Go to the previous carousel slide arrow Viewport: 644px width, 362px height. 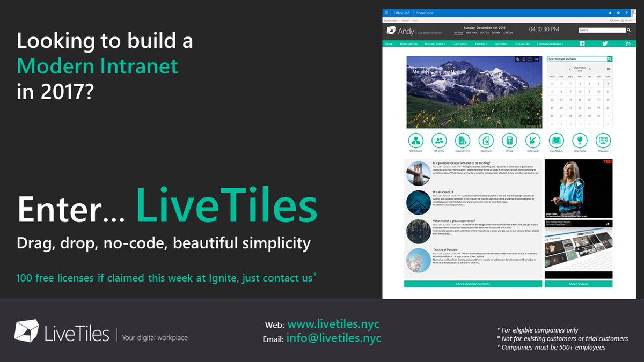click(530, 122)
